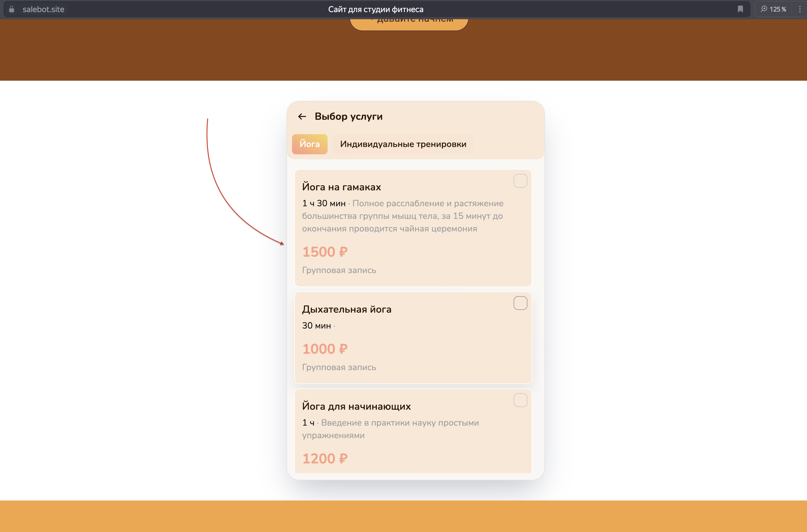Open the browser three-dot menu
Viewport: 807px width, 532px height.
click(x=799, y=9)
